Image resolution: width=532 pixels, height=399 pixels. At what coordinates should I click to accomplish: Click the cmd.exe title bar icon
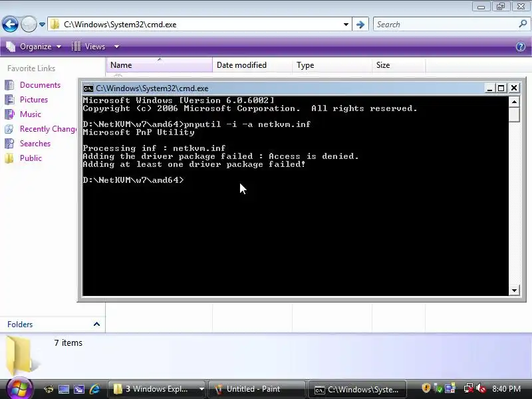[x=88, y=88]
